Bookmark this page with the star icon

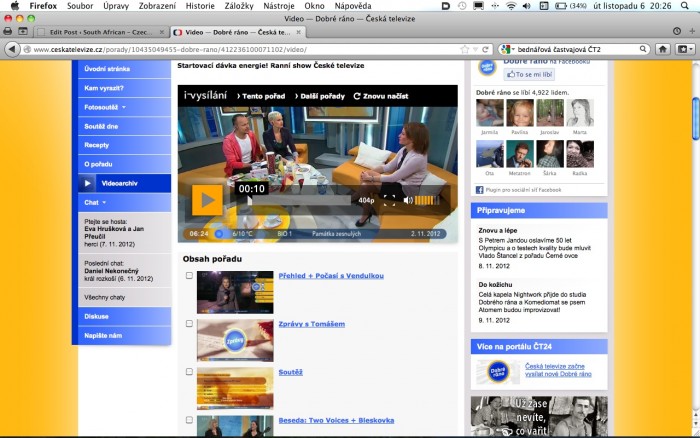tap(465, 49)
